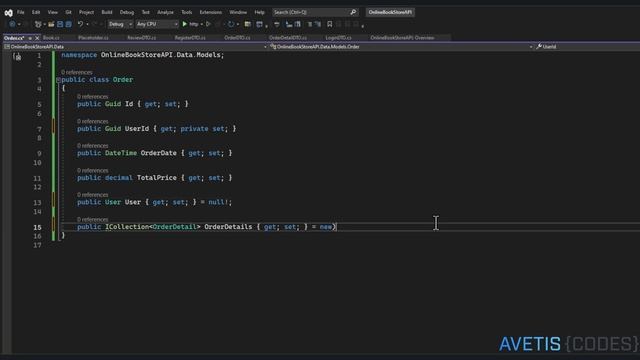
Task: Switch to the OrderDetailDTO.cs tab
Action: [288, 38]
